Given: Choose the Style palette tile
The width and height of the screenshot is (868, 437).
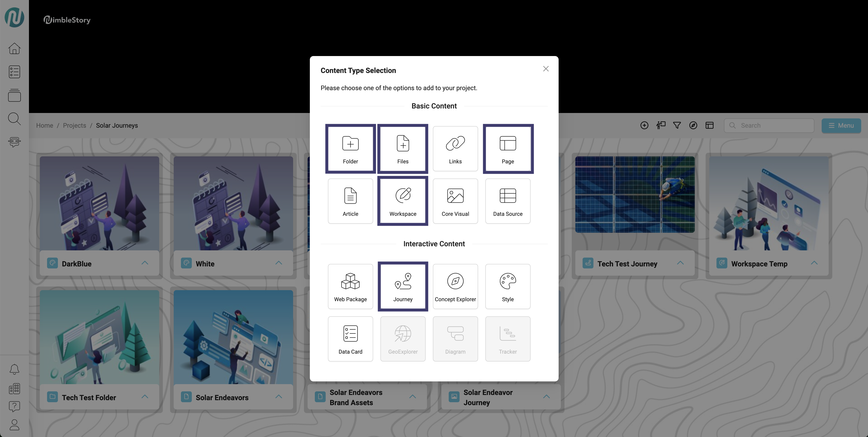Looking at the screenshot, I should pos(508,287).
